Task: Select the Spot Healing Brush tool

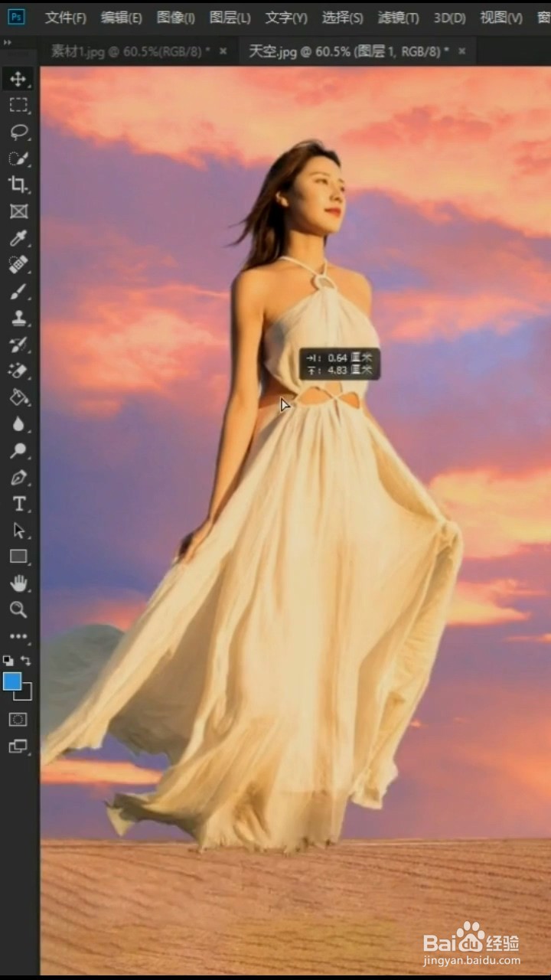Action: 18,265
